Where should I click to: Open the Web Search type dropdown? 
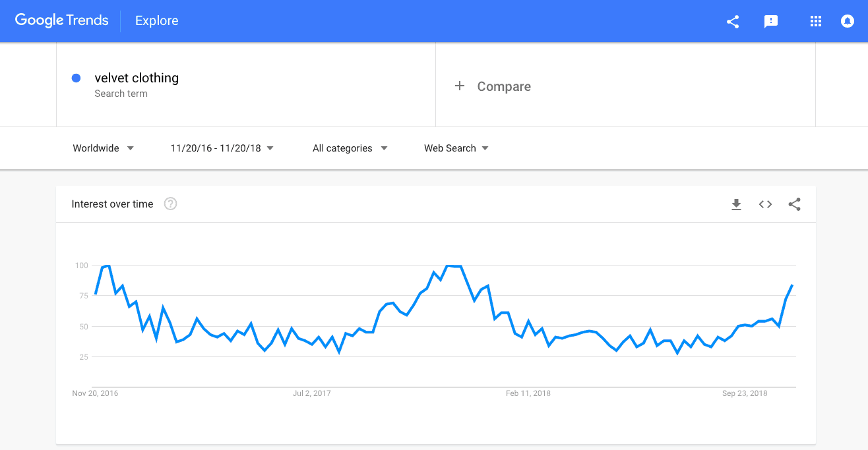pyautogui.click(x=456, y=148)
